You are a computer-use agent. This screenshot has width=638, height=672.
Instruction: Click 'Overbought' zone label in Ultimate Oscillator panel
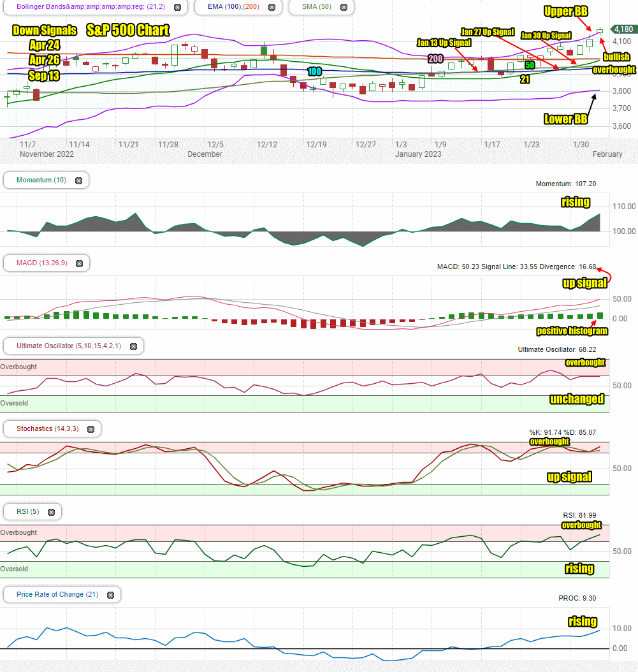[18, 367]
